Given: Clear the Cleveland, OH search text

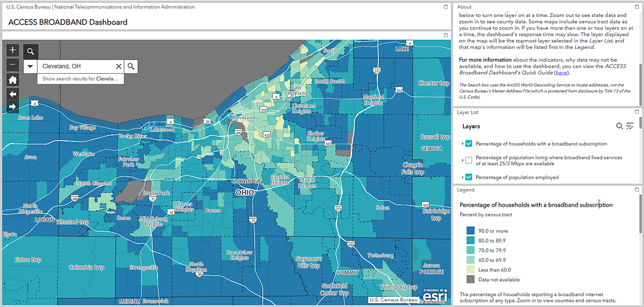Looking at the screenshot, I should [119, 67].
